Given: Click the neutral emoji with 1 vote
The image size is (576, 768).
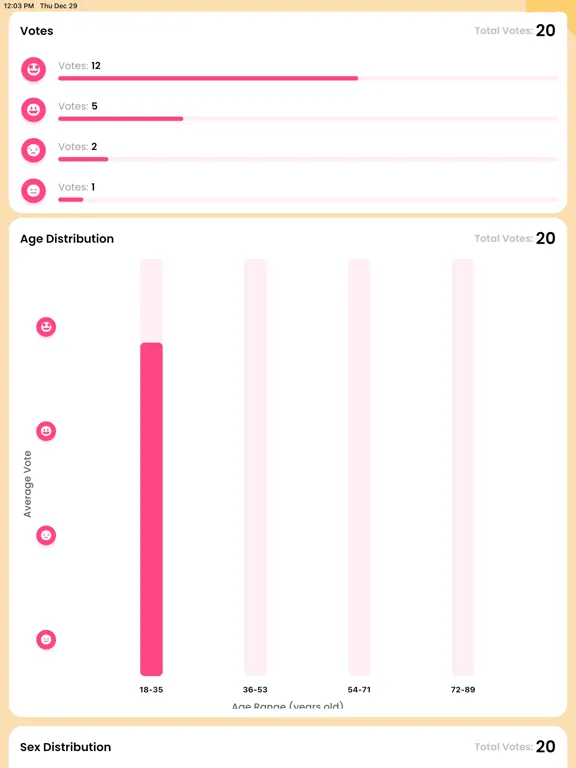Looking at the screenshot, I should (33, 191).
